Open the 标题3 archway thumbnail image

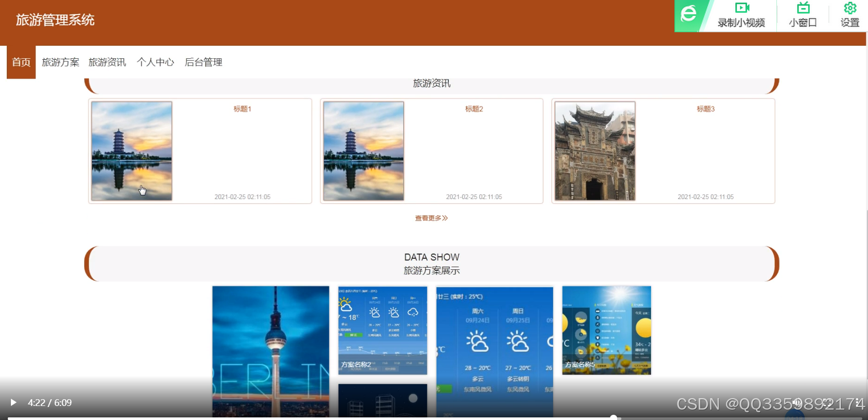tap(595, 151)
